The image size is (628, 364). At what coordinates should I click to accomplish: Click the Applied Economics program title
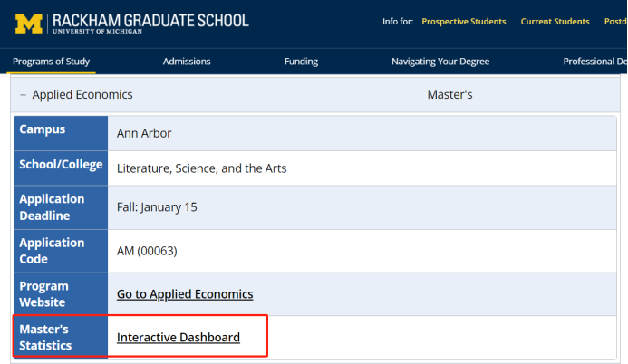tap(82, 95)
